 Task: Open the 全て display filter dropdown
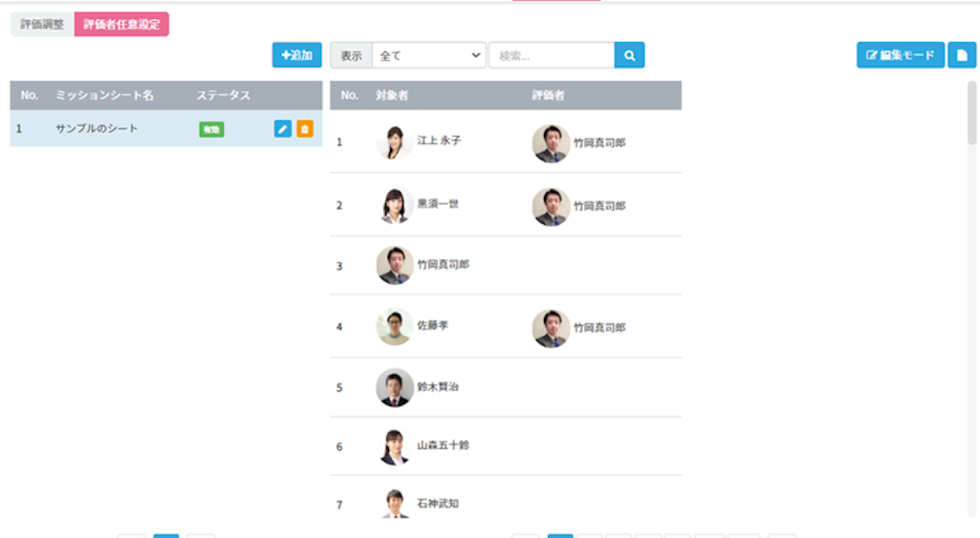coord(428,55)
